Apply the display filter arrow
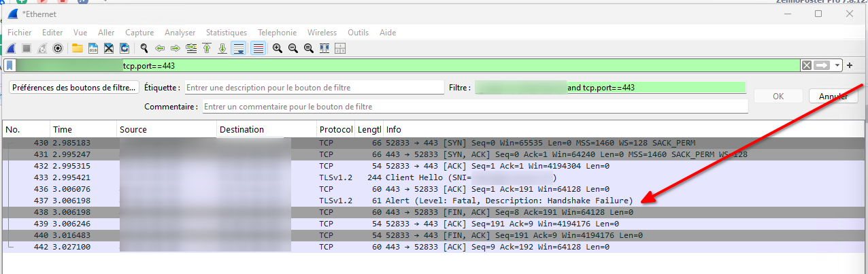The width and height of the screenshot is (868, 274). [x=822, y=65]
